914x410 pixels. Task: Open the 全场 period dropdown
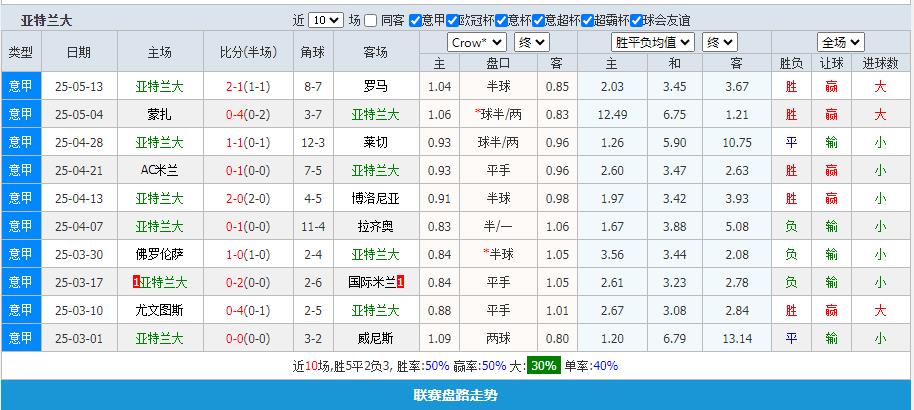pyautogui.click(x=840, y=42)
